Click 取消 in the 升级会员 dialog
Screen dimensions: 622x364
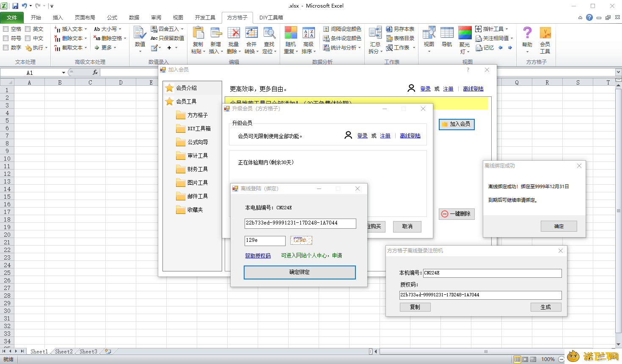tap(407, 227)
